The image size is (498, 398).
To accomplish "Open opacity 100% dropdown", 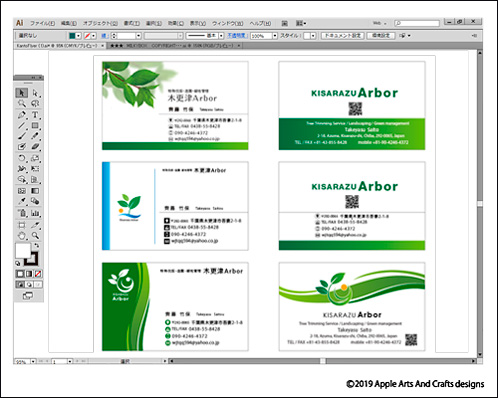I will (x=275, y=36).
